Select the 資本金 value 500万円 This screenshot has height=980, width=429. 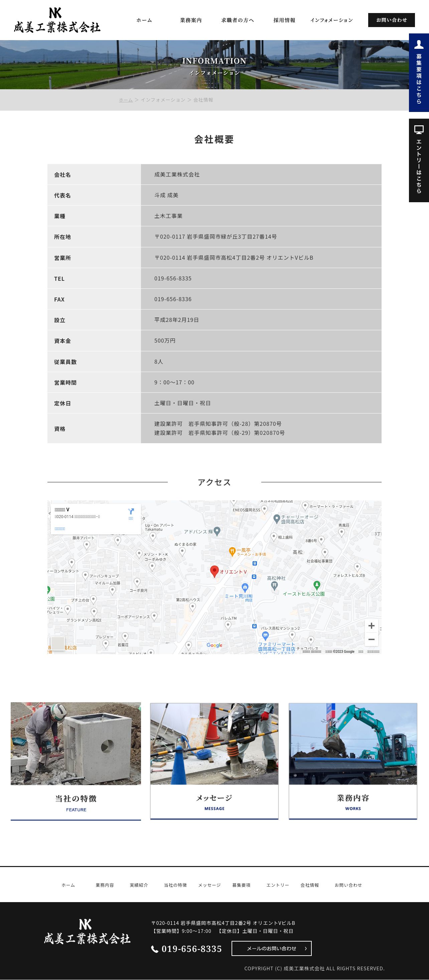[x=165, y=341]
